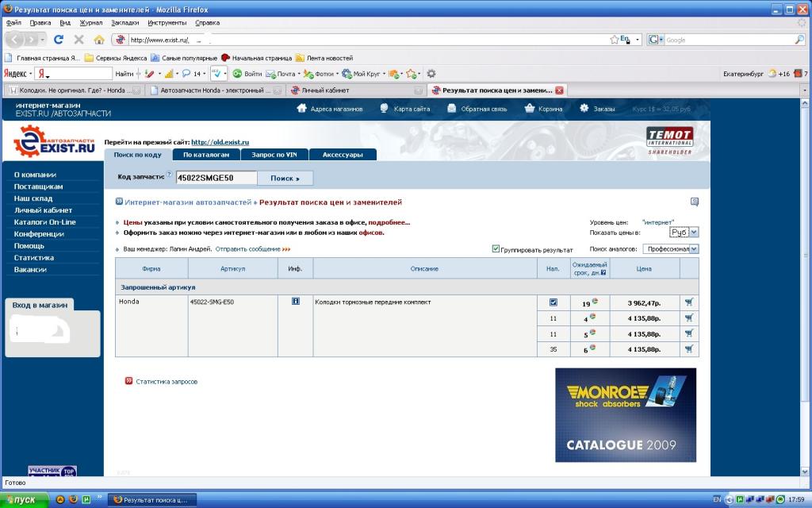Open the Monroe shock absorbers catalogue banner
This screenshot has height=508, width=812.
tap(626, 414)
